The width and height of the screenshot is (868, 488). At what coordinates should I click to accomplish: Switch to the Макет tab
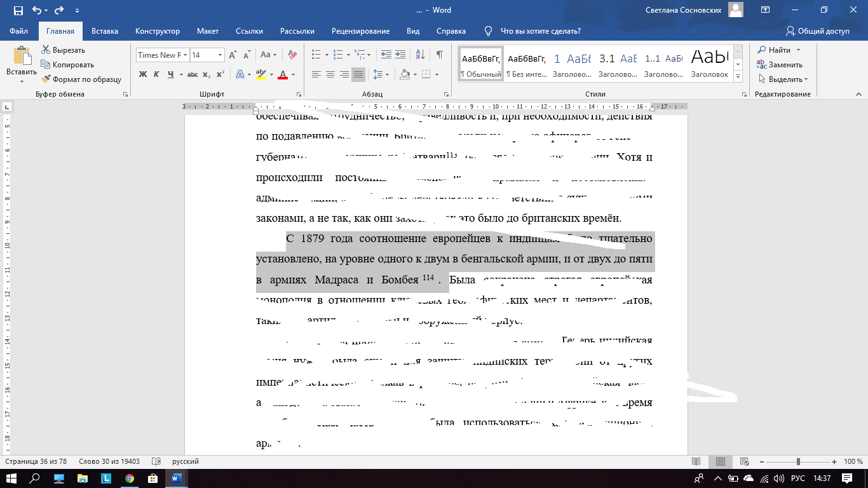pos(208,31)
